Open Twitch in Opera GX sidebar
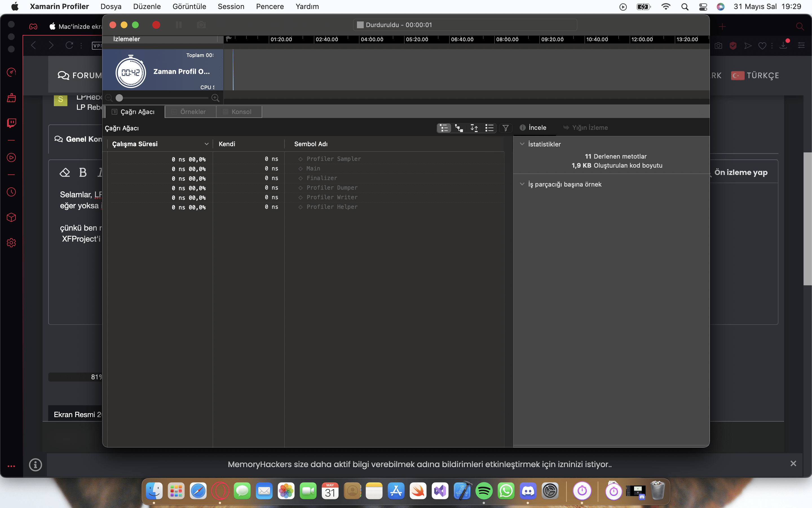This screenshot has width=812, height=508. [x=11, y=123]
